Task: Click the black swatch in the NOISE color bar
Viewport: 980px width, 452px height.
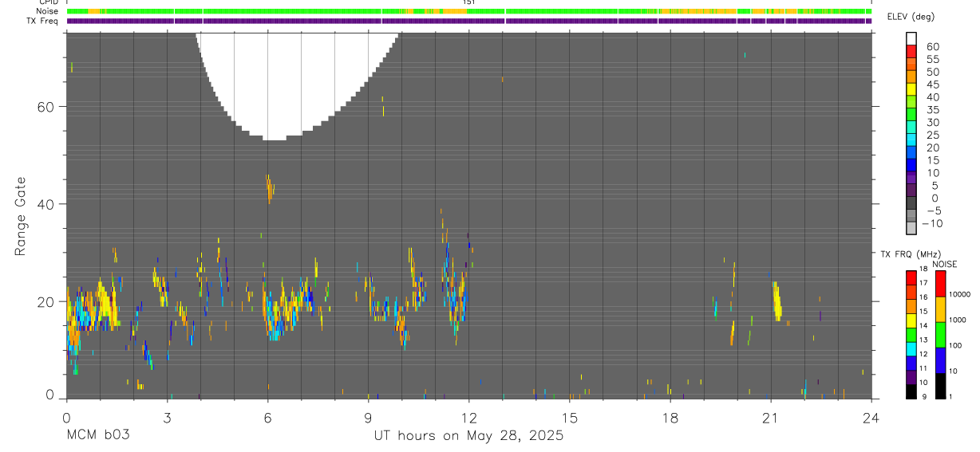Action: (x=940, y=385)
